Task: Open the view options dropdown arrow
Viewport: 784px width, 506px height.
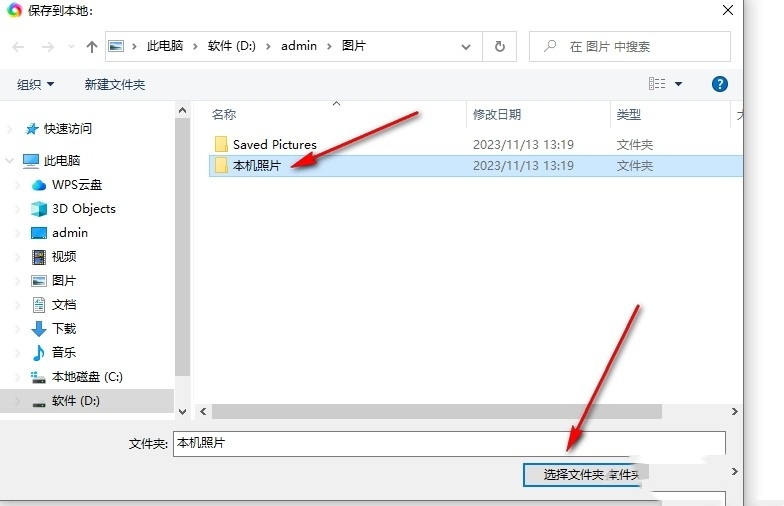Action: 678,84
